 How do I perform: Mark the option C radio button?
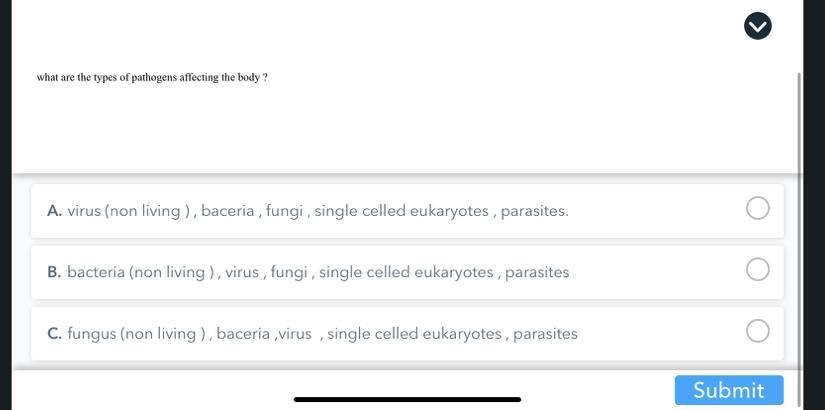coord(758,331)
